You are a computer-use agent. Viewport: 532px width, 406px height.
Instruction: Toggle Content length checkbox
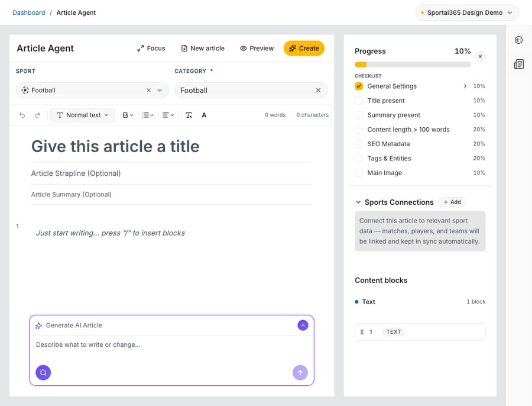click(359, 130)
